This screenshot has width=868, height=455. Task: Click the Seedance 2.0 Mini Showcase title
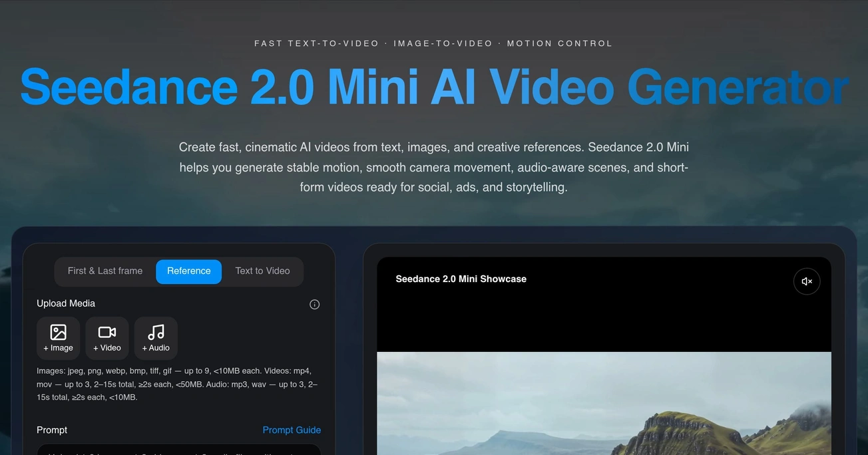point(461,279)
